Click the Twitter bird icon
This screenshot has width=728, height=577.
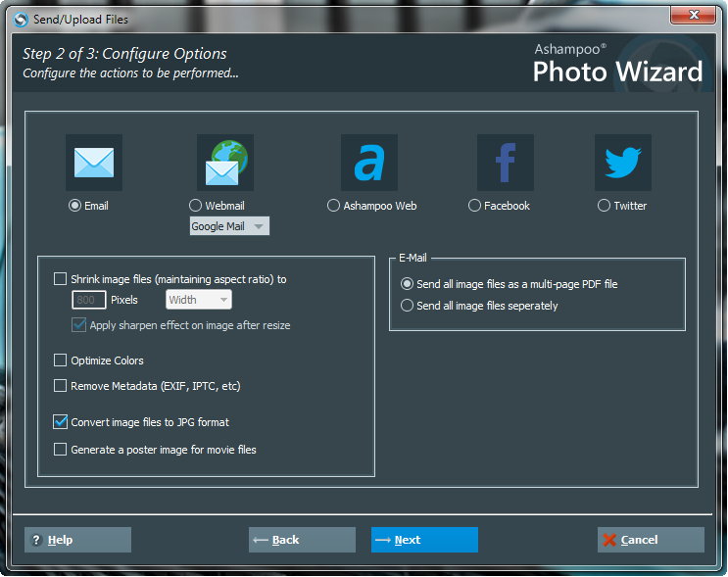[622, 163]
